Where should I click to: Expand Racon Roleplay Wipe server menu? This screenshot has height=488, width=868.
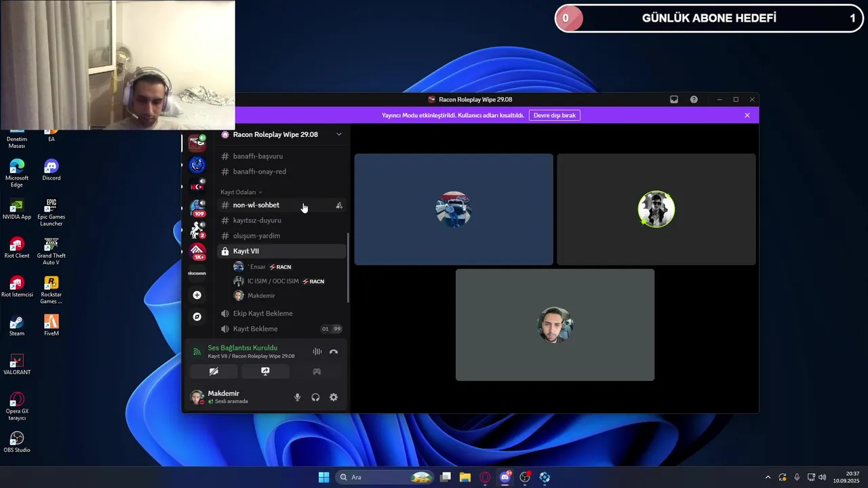339,134
